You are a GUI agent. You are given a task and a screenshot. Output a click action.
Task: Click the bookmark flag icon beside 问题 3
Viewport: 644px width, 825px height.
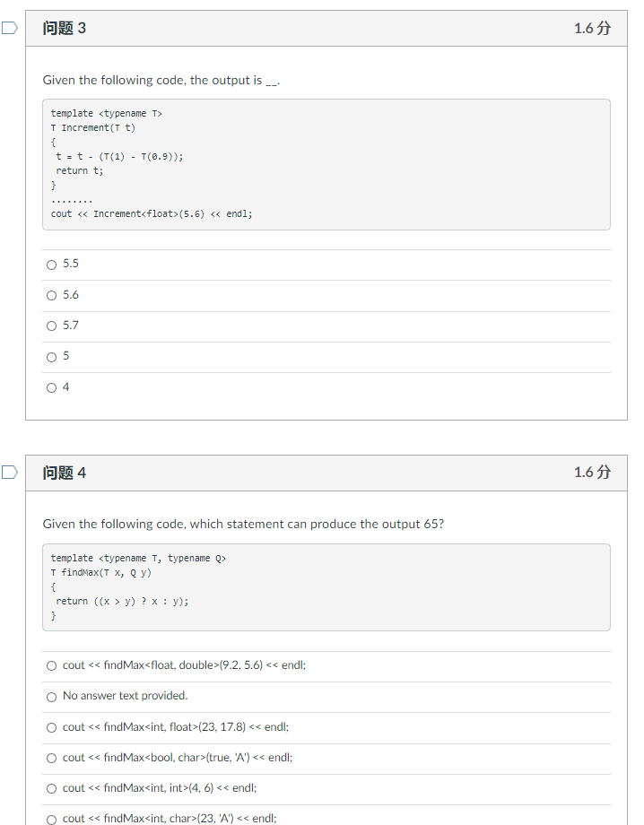click(10, 28)
